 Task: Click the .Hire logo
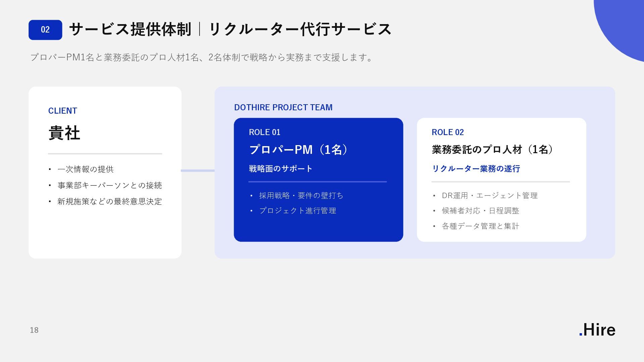coord(597,330)
